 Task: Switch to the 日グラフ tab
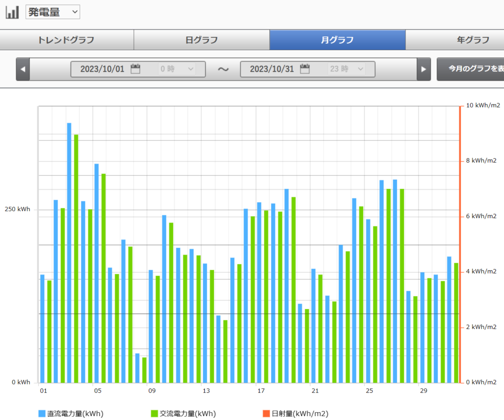201,40
